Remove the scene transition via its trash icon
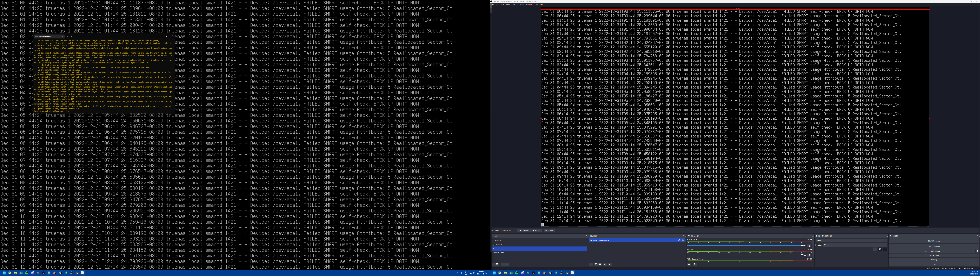Screen dimensions: 980x276 pyautogui.click(x=880, y=249)
